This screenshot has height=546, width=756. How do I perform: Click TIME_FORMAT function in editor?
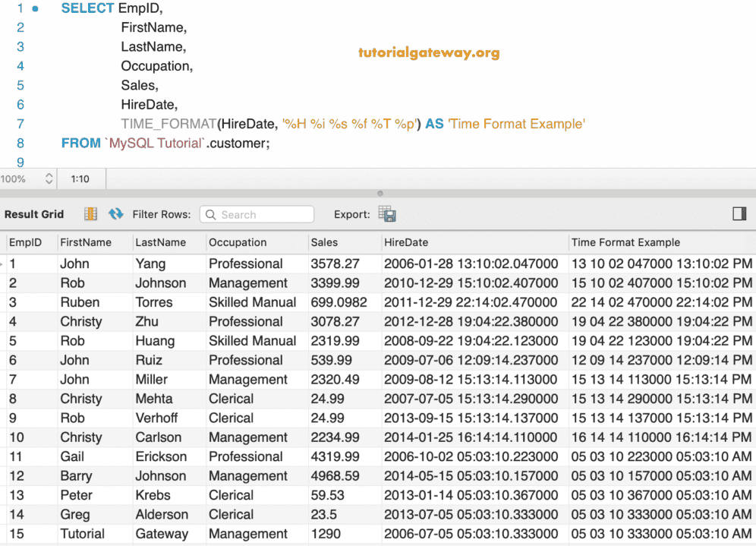click(169, 124)
